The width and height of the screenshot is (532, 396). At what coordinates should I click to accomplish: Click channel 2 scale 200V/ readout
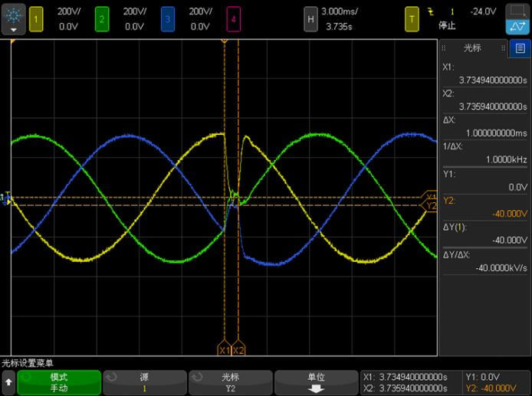pos(135,11)
